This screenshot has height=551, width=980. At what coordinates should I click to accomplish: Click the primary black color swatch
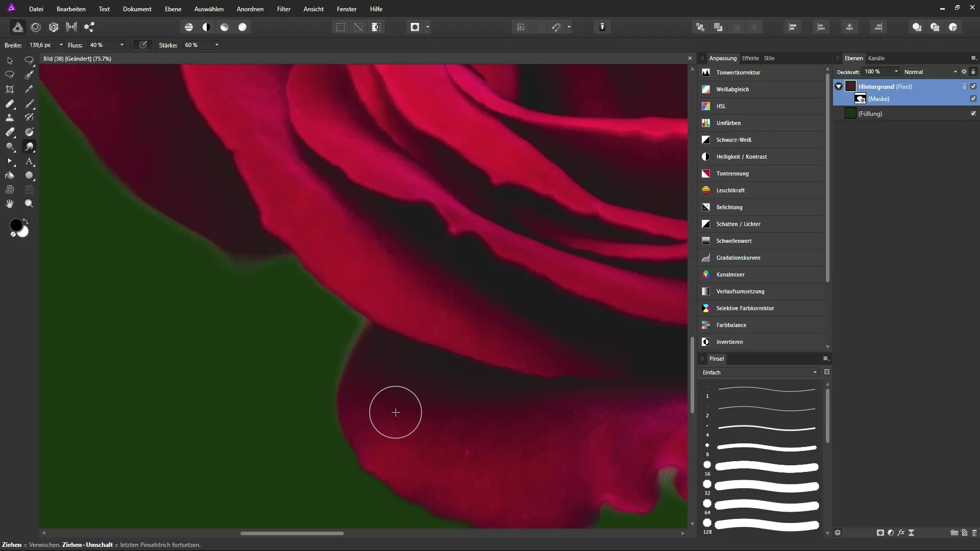(16, 225)
